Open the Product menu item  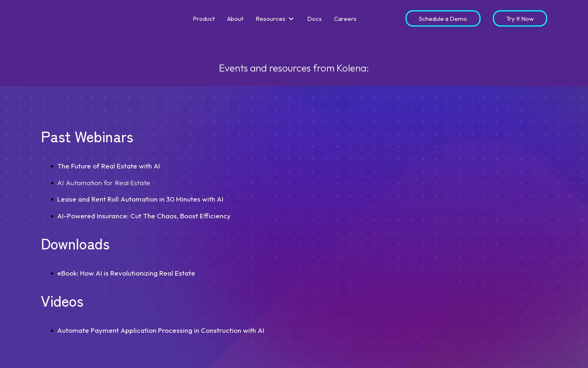point(204,19)
